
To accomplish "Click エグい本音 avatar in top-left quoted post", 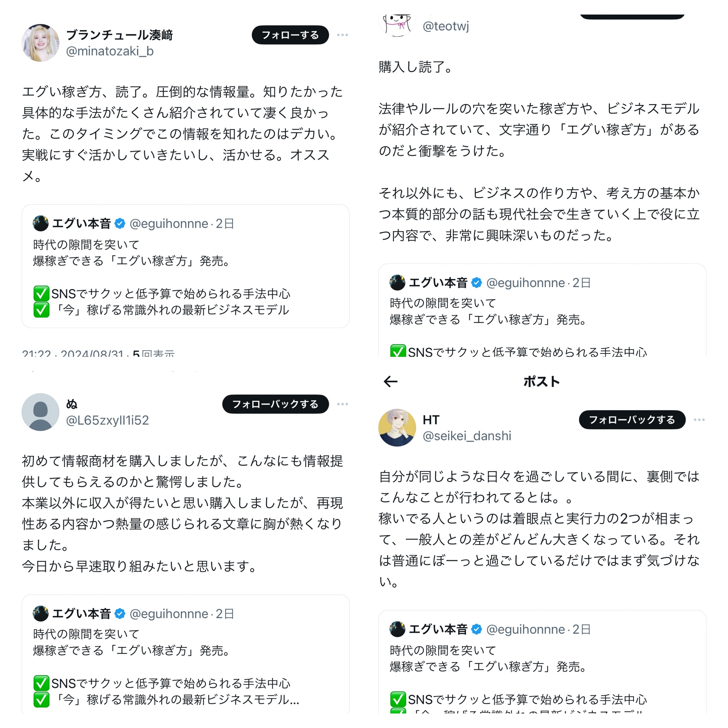I will (x=40, y=224).
